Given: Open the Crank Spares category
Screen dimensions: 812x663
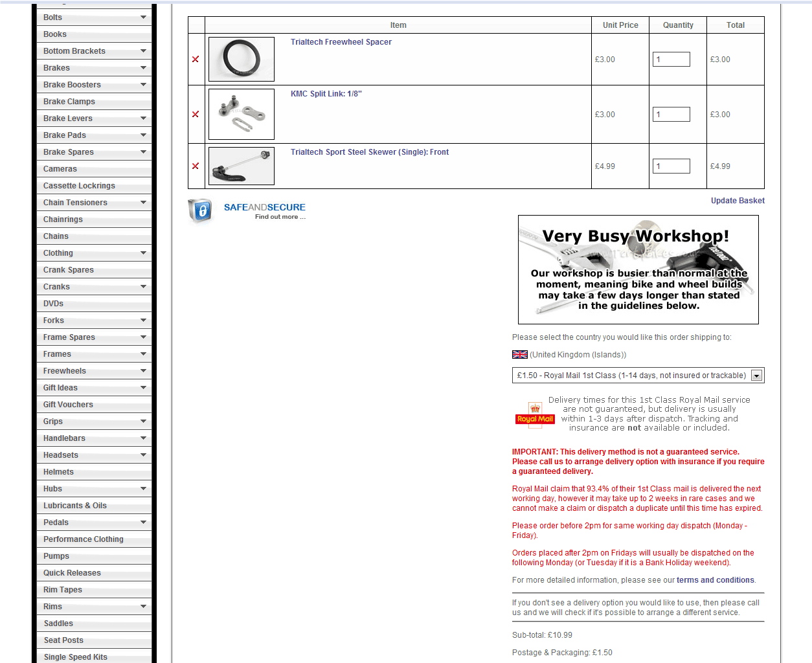Looking at the screenshot, I should (95, 270).
